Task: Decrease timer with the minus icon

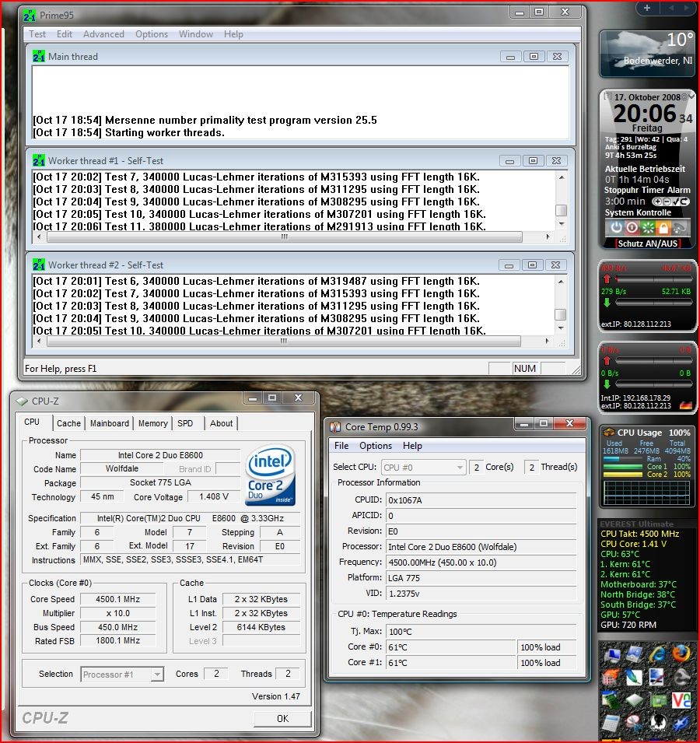Action: point(667,202)
